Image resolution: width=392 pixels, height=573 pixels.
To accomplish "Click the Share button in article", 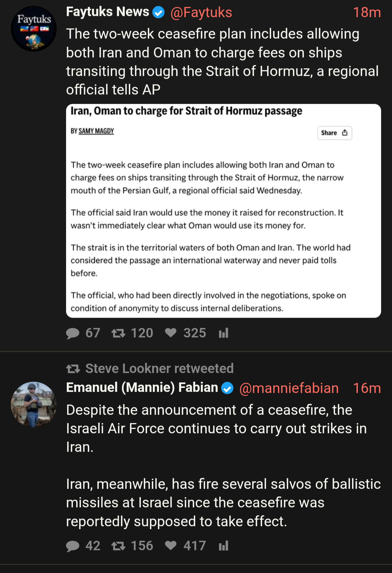I will (x=334, y=133).
